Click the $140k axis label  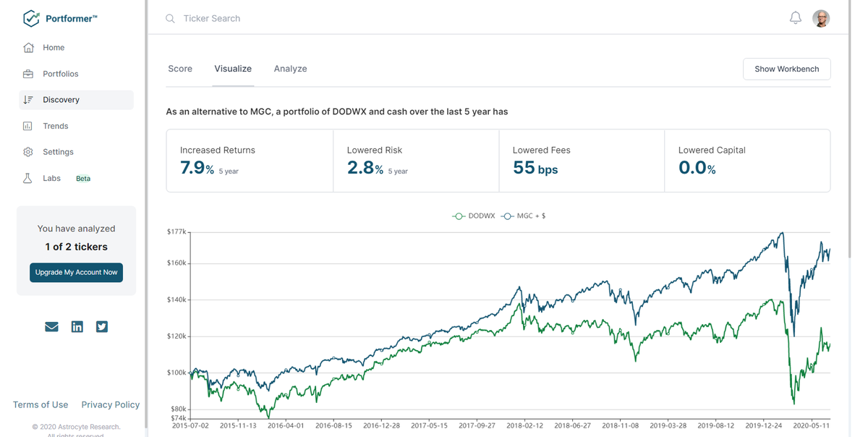[176, 300]
